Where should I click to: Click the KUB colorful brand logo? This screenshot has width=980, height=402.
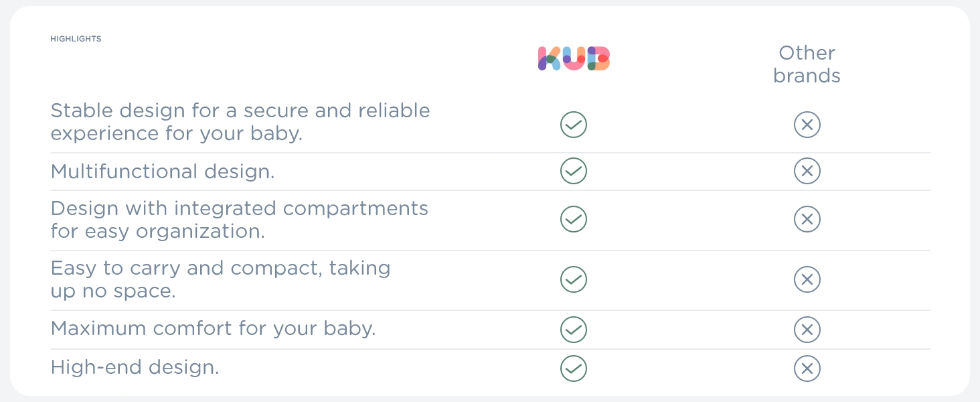coord(574,59)
